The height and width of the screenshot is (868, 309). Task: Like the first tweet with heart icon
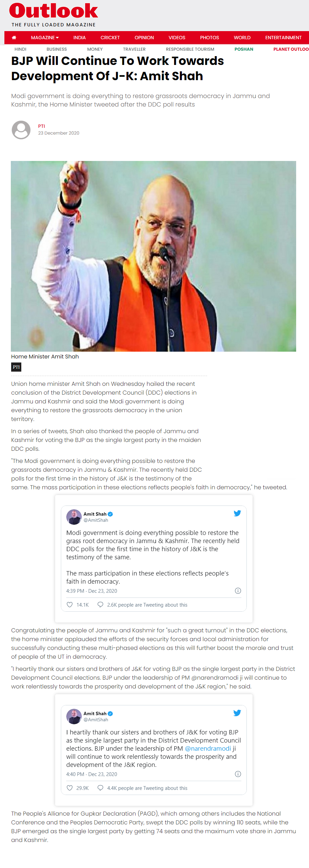[70, 605]
